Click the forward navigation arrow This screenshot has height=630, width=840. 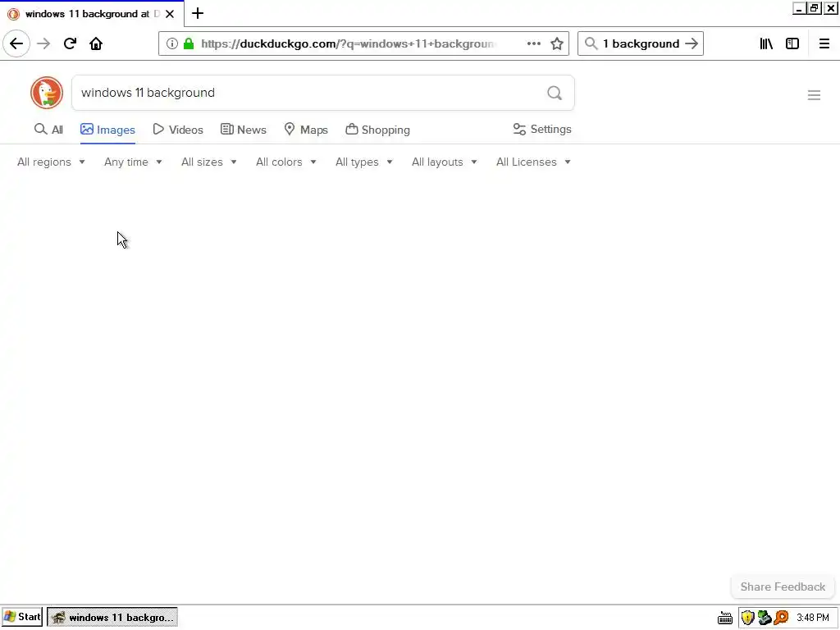click(43, 43)
